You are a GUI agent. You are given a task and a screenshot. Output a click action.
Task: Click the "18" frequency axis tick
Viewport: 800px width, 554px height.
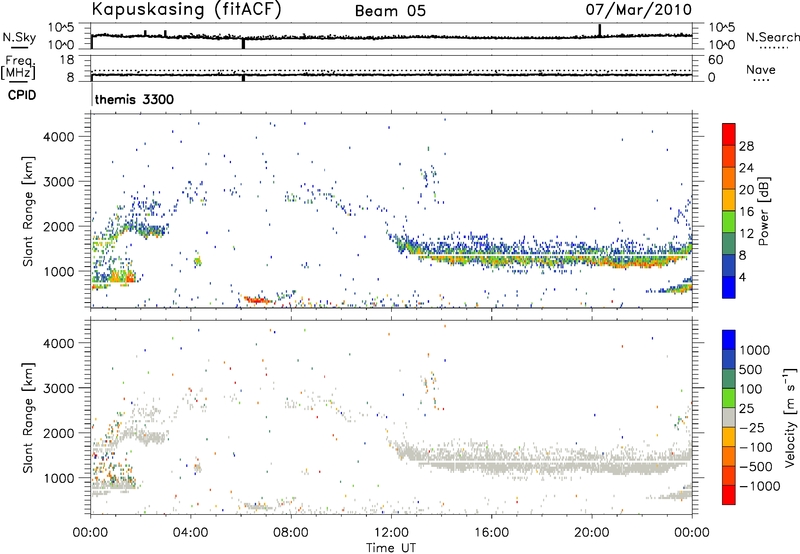[x=67, y=60]
